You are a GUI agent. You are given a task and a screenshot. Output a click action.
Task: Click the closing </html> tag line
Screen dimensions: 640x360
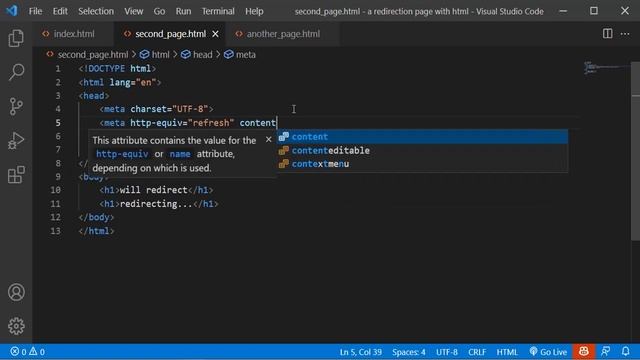tap(96, 231)
